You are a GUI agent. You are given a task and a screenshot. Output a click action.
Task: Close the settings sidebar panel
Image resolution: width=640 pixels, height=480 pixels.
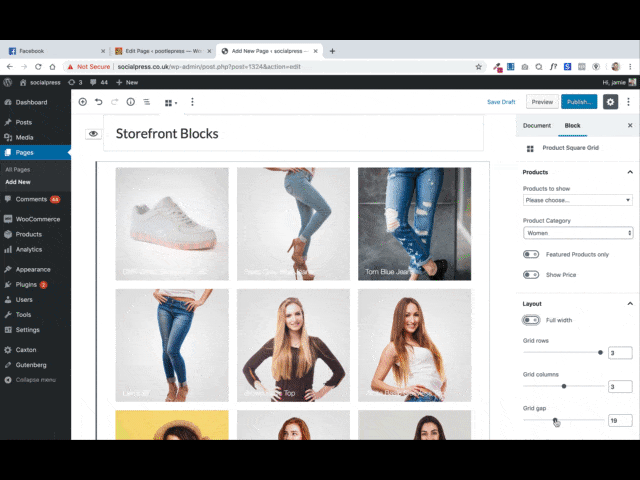pos(630,125)
